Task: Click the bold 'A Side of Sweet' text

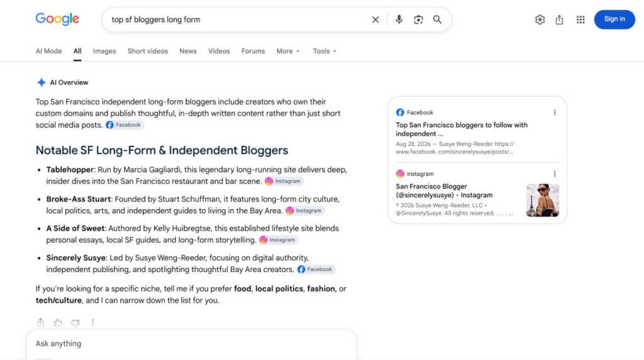Action: coord(75,228)
